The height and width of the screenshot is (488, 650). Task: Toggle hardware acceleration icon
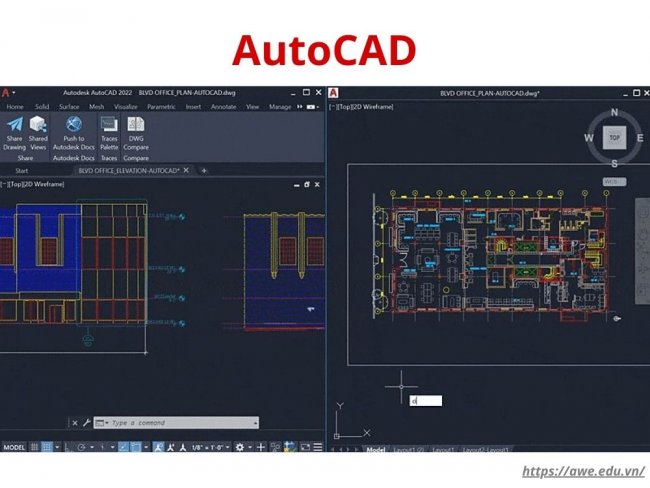(290, 447)
